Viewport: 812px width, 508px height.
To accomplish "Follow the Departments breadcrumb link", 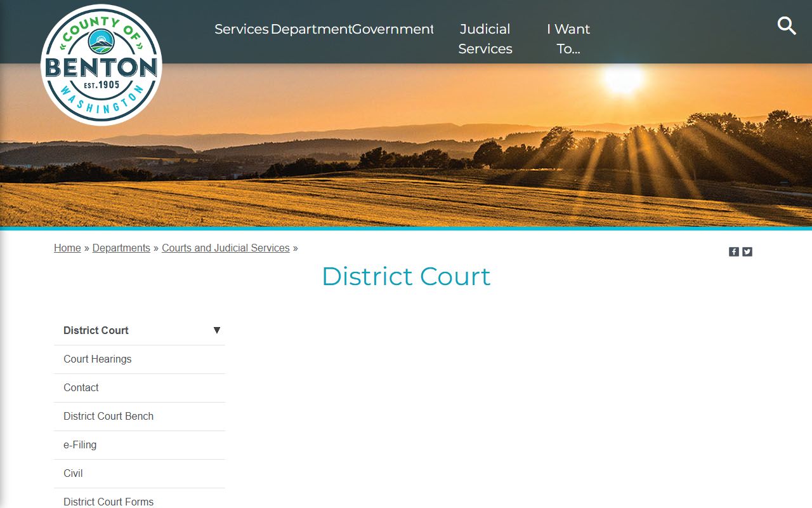I will pos(121,248).
